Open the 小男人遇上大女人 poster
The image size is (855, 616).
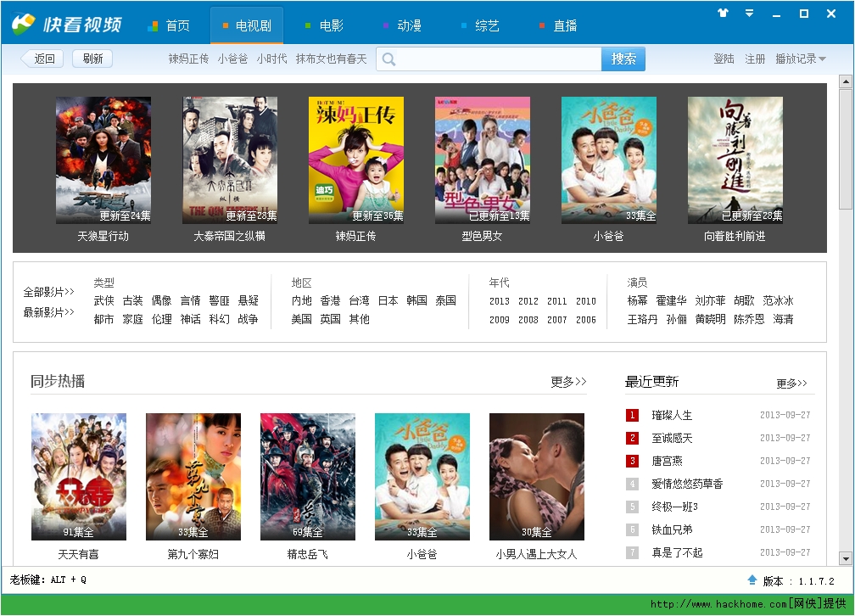tap(537, 477)
